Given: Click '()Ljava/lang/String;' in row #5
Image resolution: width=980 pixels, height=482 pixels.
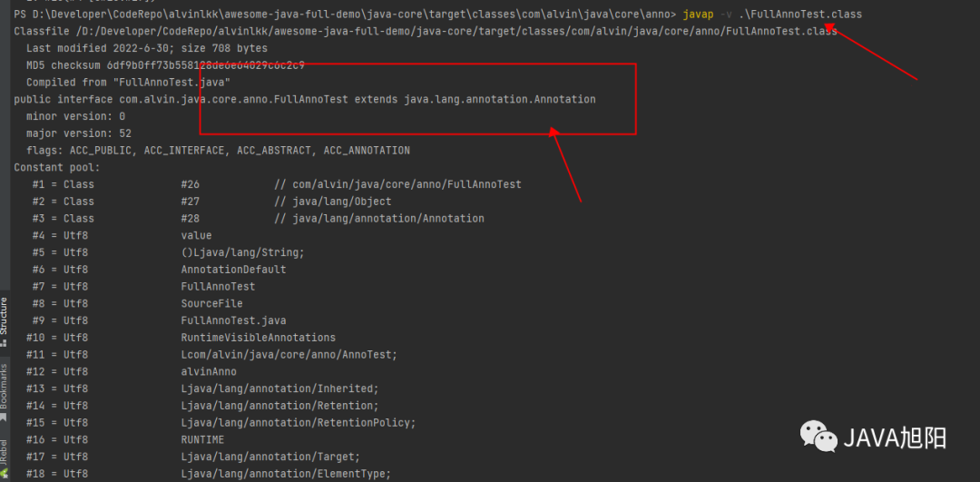Looking at the screenshot, I should (242, 252).
